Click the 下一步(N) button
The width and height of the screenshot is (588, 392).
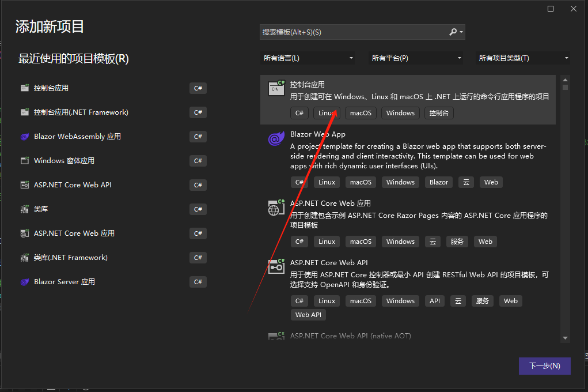coord(544,365)
